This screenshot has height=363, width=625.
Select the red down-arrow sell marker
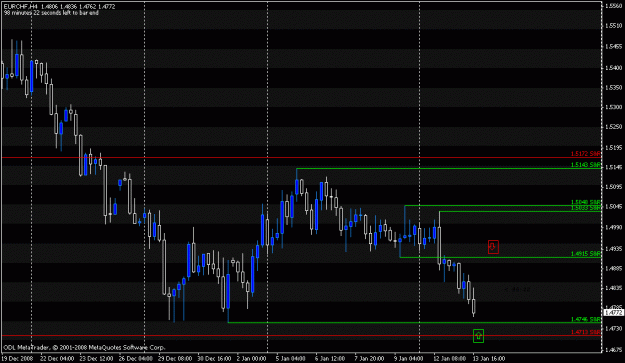493,247
